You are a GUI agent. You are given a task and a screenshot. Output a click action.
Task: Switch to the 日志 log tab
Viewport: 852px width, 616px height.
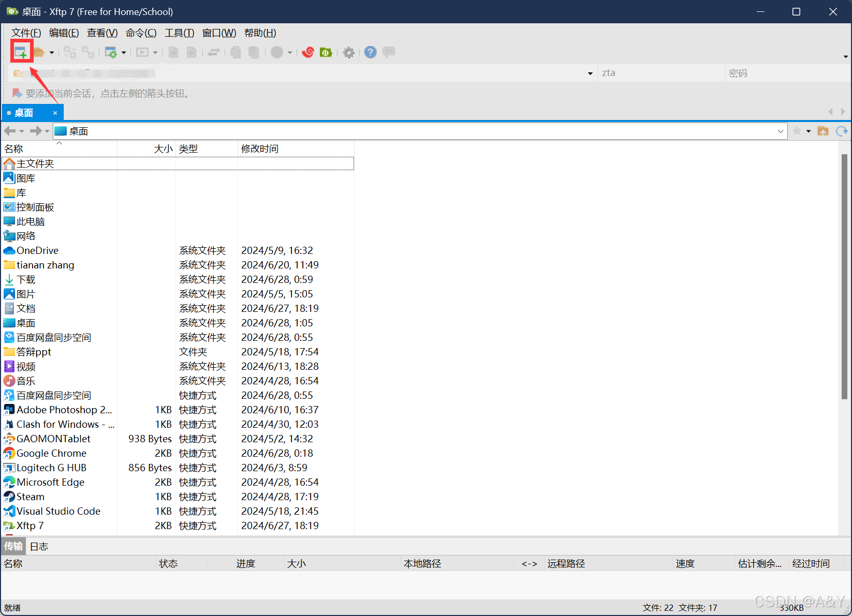[x=39, y=546]
